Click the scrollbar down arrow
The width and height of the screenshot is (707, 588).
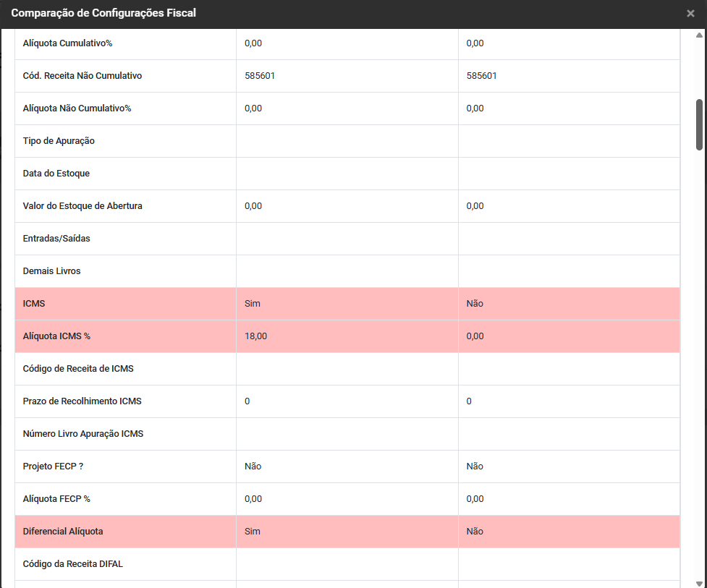[699, 582]
